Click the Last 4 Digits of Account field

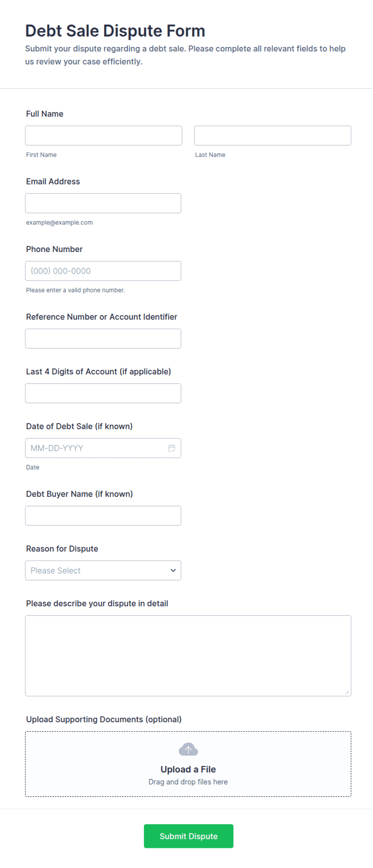[103, 393]
